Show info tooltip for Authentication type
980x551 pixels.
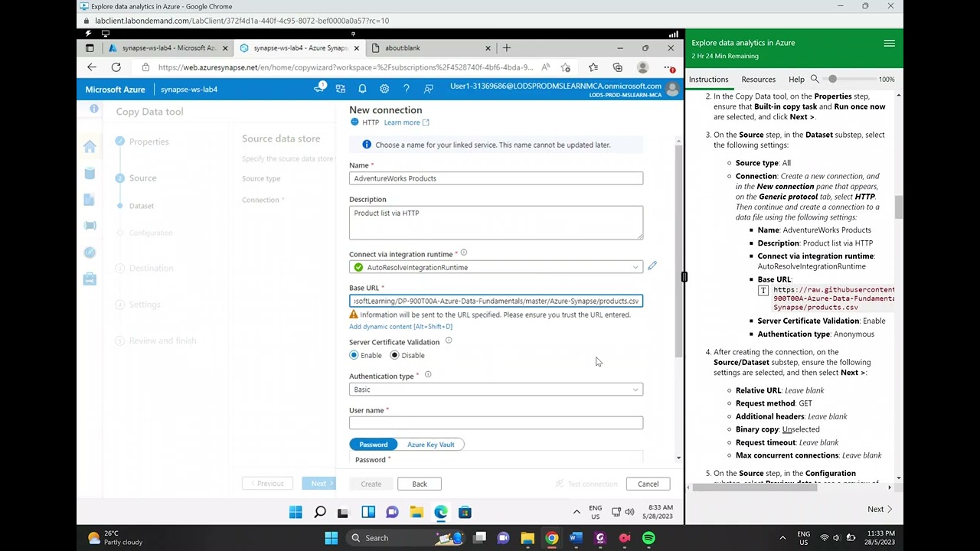[428, 375]
